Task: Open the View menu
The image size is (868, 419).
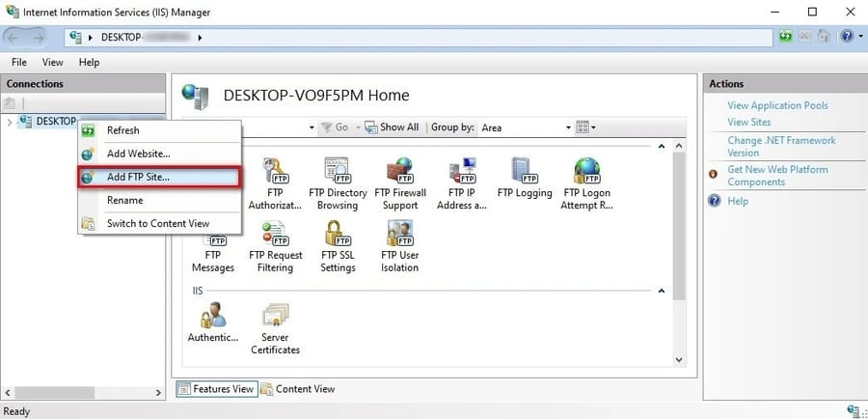Action: (53, 62)
